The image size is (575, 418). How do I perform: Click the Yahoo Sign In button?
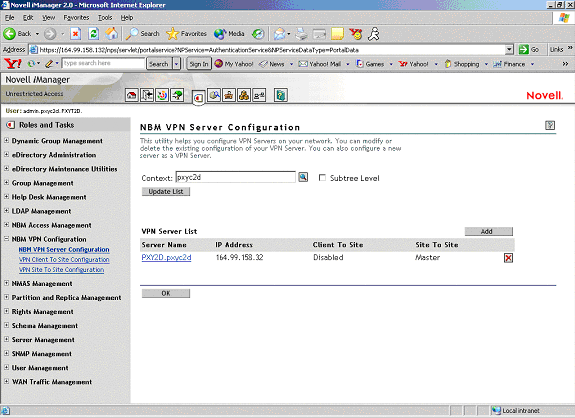tap(199, 64)
